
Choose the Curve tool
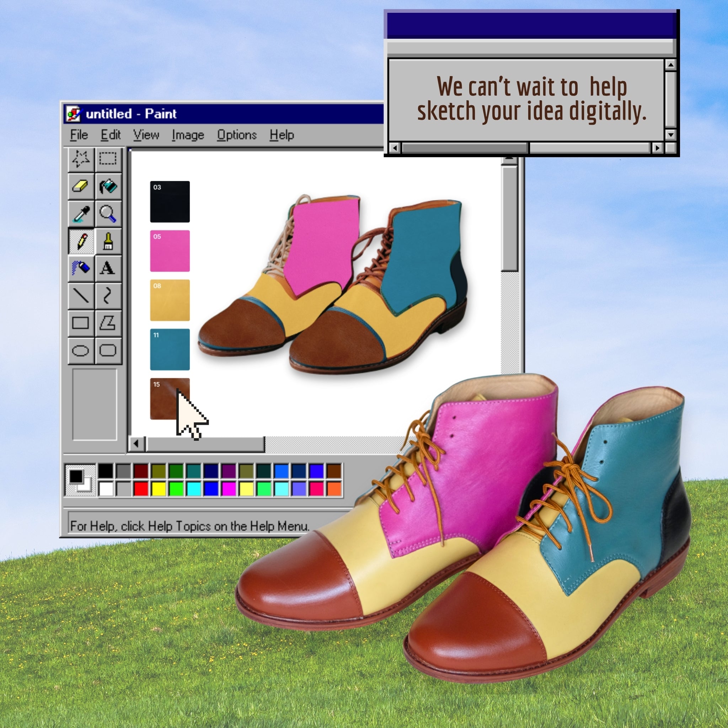tap(108, 296)
